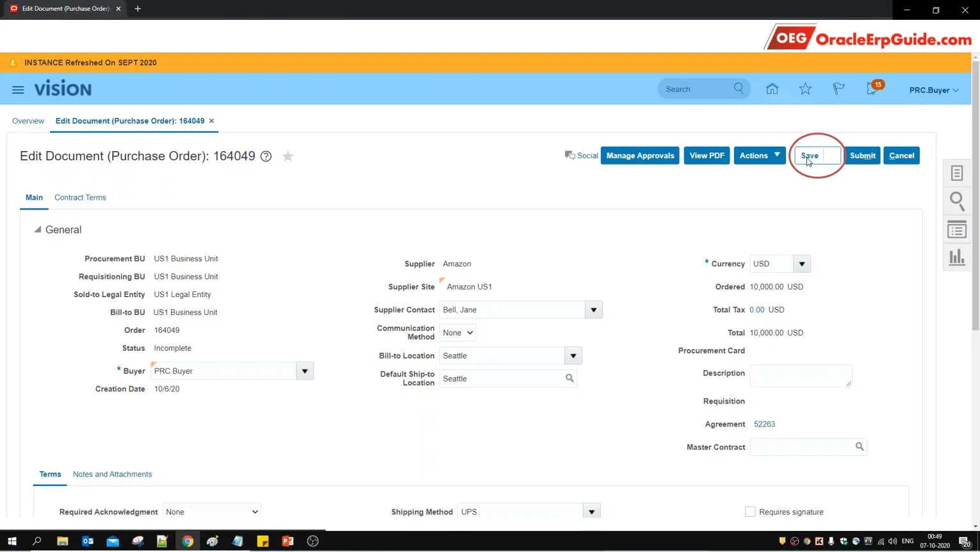This screenshot has width=980, height=552.
Task: Open the PRC.Buyer user menu
Action: [x=934, y=90]
